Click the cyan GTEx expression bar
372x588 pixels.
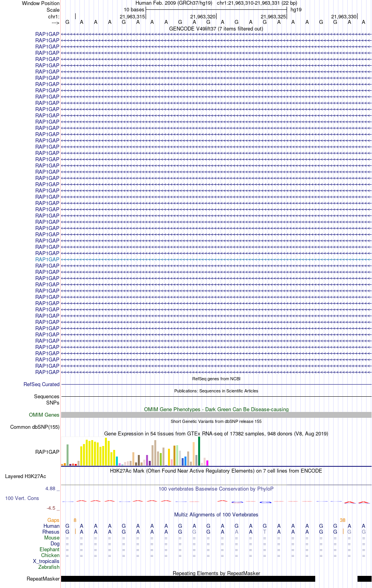click(117, 461)
